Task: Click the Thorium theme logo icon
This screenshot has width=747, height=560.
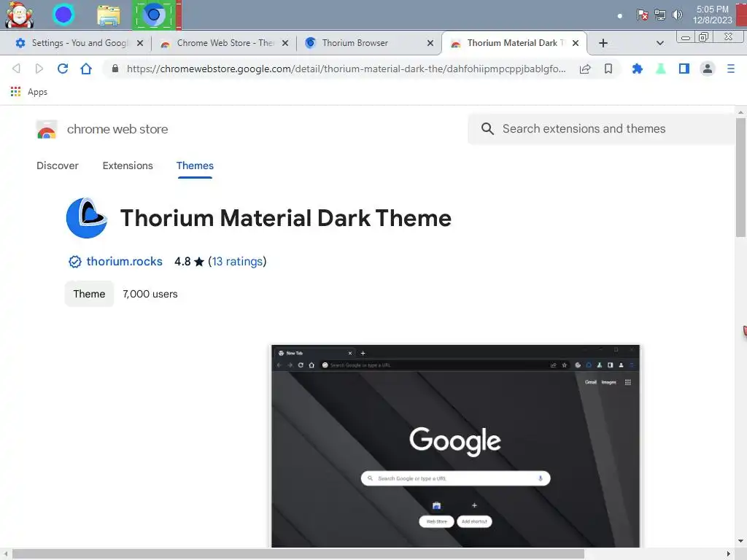Action: pyautogui.click(x=87, y=218)
